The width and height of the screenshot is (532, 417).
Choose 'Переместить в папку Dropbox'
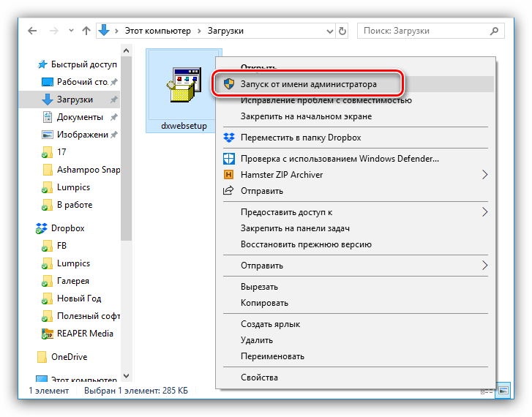[301, 138]
